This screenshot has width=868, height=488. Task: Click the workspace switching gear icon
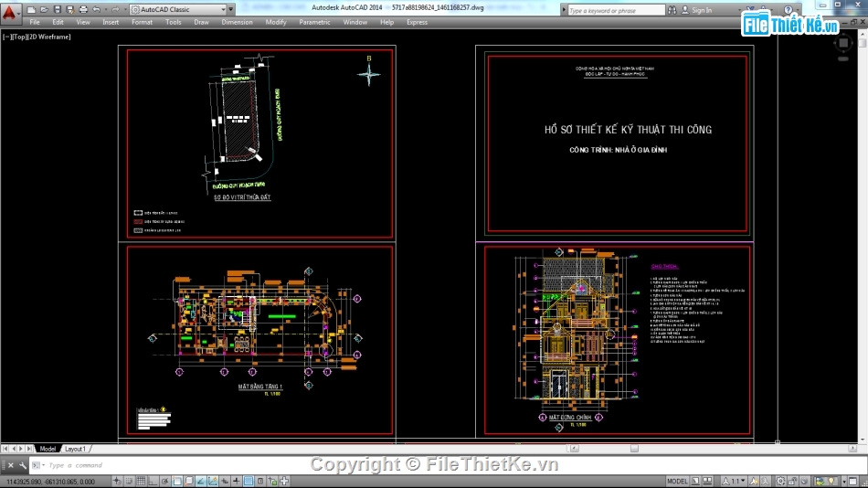(780, 482)
